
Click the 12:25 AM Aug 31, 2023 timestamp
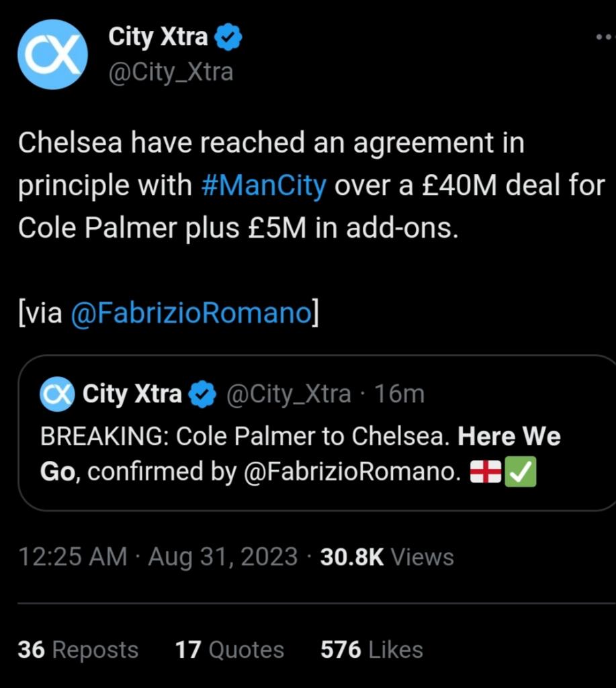click(157, 557)
